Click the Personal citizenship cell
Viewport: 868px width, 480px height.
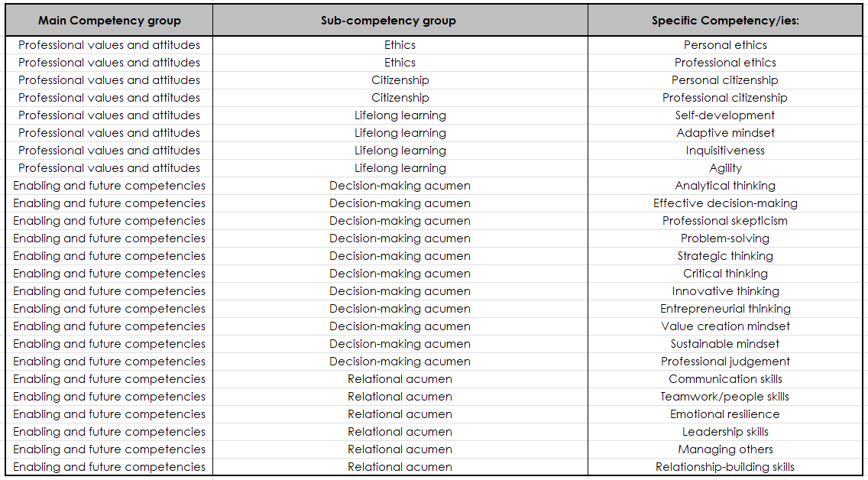tap(725, 80)
